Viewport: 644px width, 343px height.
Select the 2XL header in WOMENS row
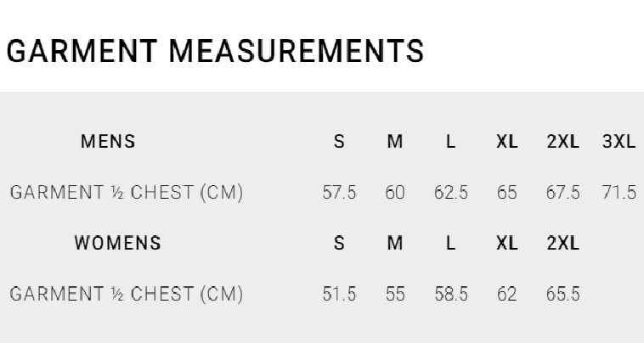click(563, 244)
